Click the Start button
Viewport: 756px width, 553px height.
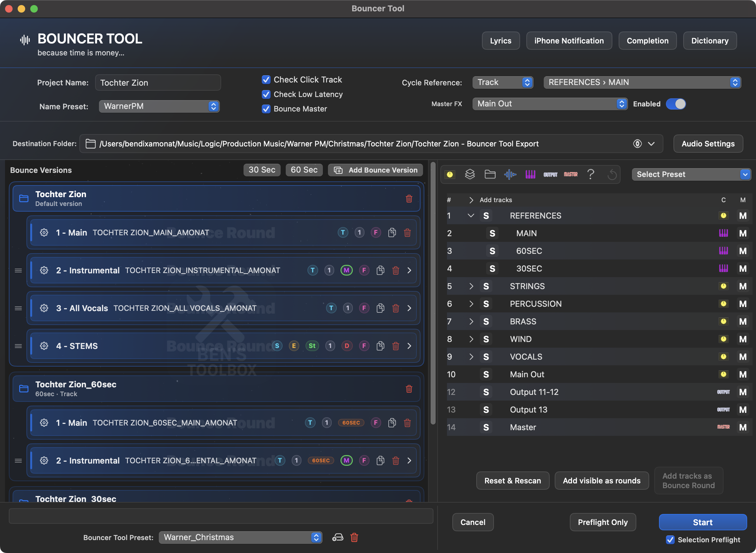702,522
